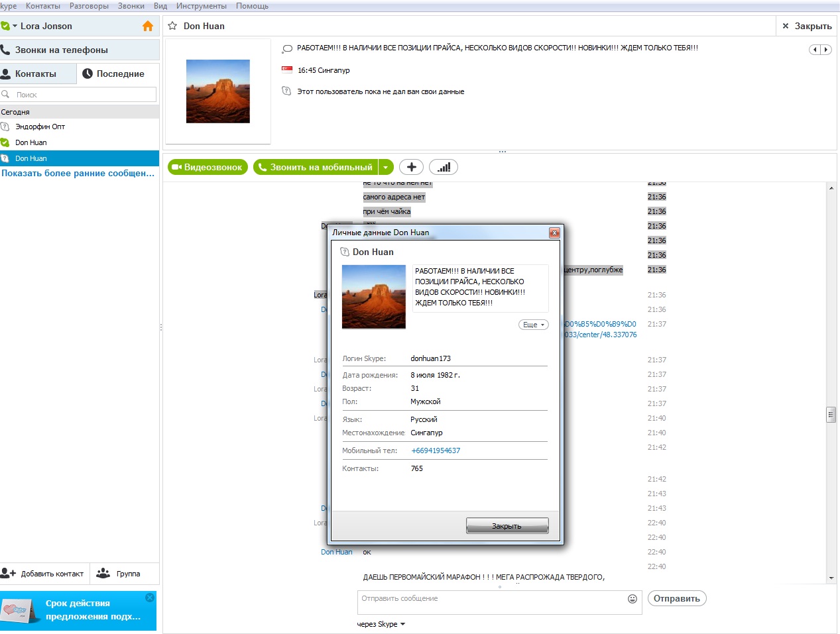This screenshot has height=634, width=840.
Task: Click the message при чём чайка
Action: point(387,211)
